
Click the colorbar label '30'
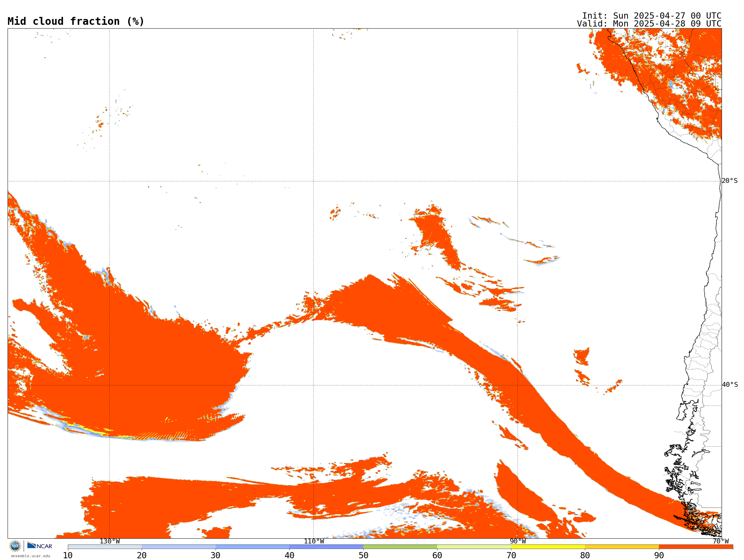pyautogui.click(x=216, y=556)
